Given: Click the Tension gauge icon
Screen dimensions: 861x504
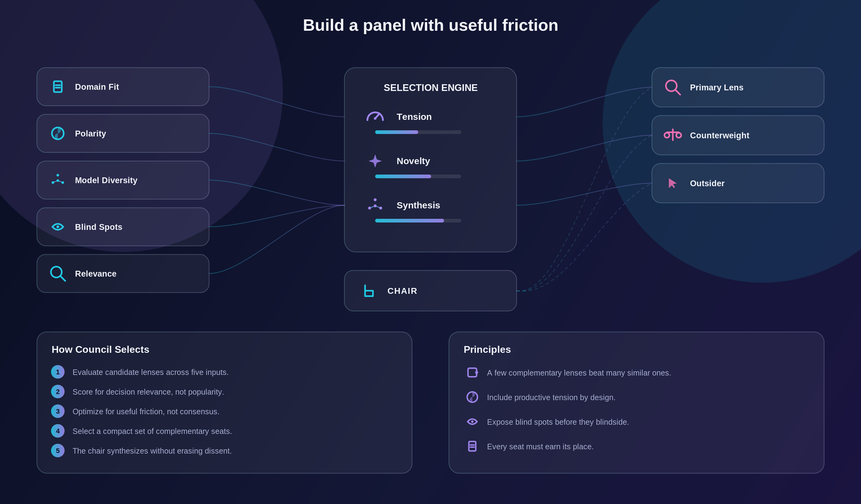Looking at the screenshot, I should pos(375,116).
